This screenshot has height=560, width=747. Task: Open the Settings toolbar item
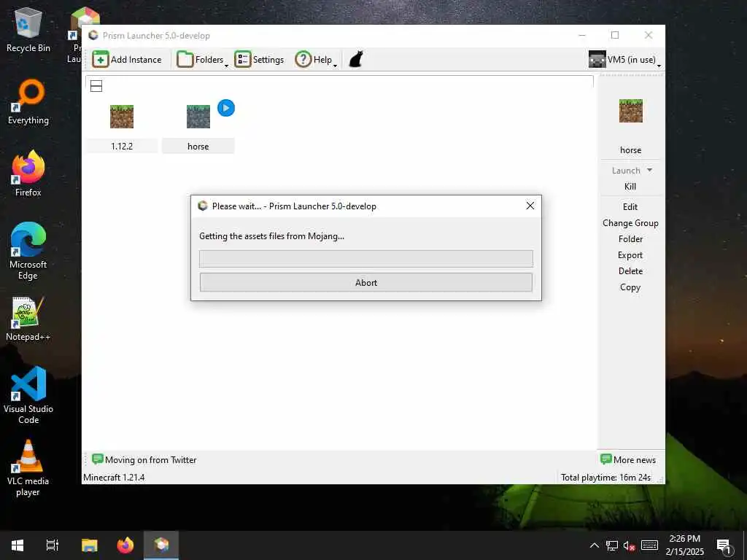[259, 60]
